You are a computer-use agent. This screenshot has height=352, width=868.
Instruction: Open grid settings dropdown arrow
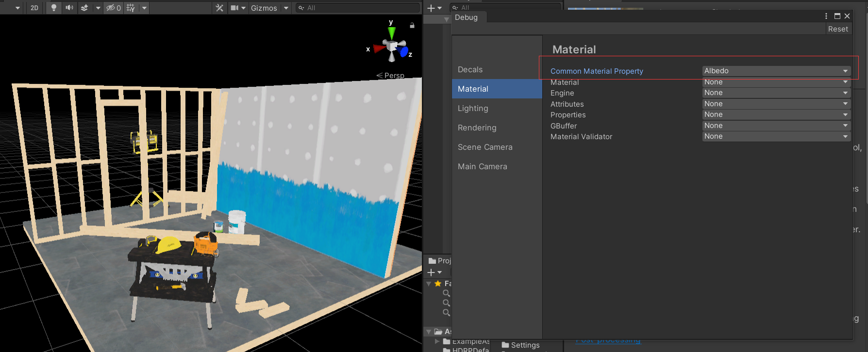point(144,8)
